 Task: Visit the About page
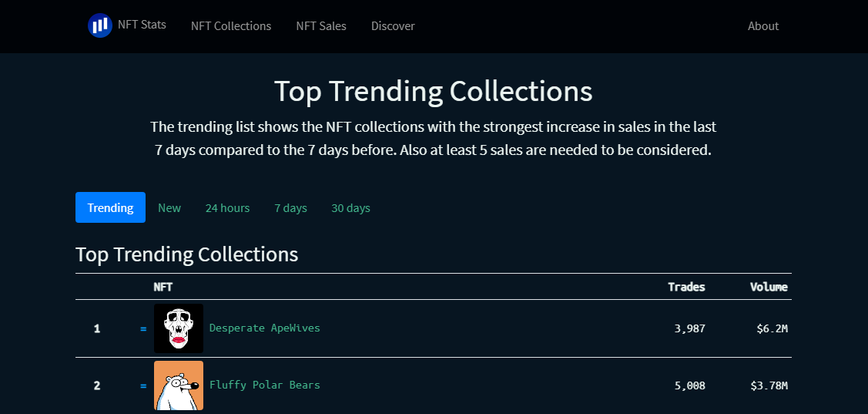click(763, 26)
